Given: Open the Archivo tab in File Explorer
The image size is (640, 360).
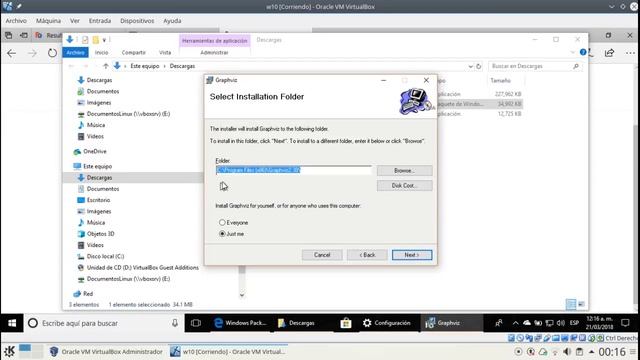Looking at the screenshot, I should [76, 52].
